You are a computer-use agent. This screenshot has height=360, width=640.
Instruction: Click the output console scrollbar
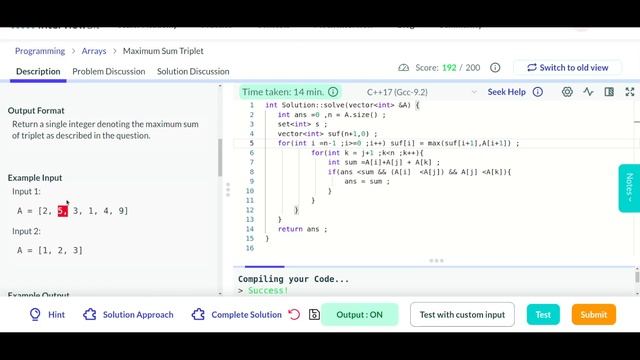(x=637, y=277)
